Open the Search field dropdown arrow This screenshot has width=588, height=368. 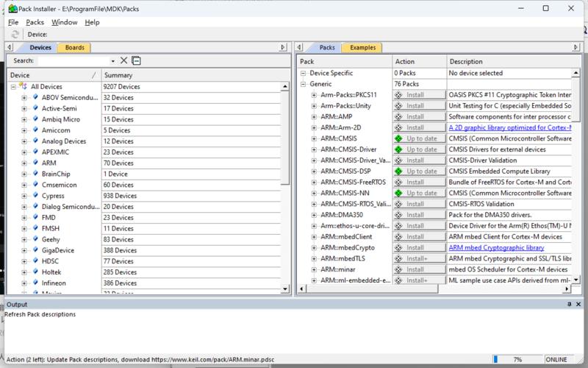[112, 61]
